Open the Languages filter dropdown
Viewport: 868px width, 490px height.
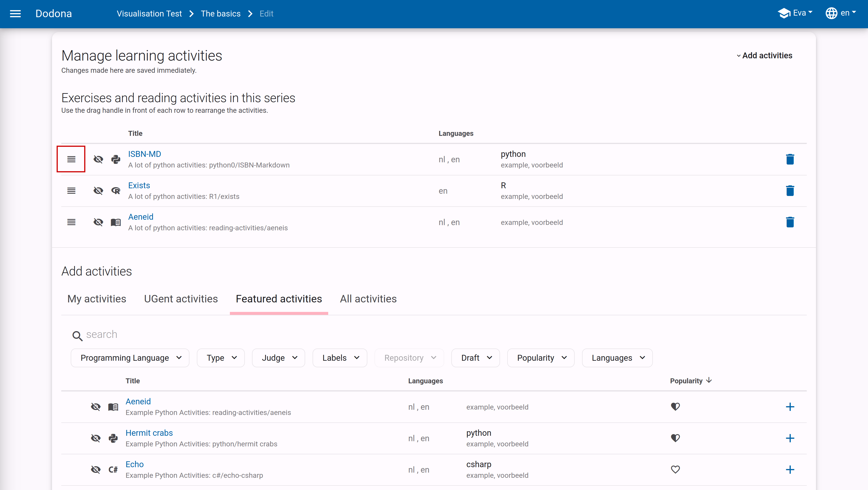[617, 358]
